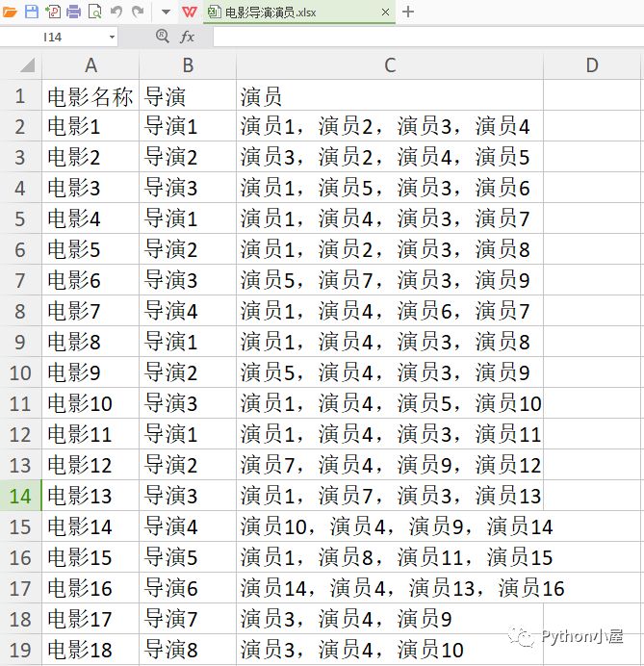Image resolution: width=644 pixels, height=666 pixels.
Task: Click the Print Preview icon
Action: coord(94,12)
